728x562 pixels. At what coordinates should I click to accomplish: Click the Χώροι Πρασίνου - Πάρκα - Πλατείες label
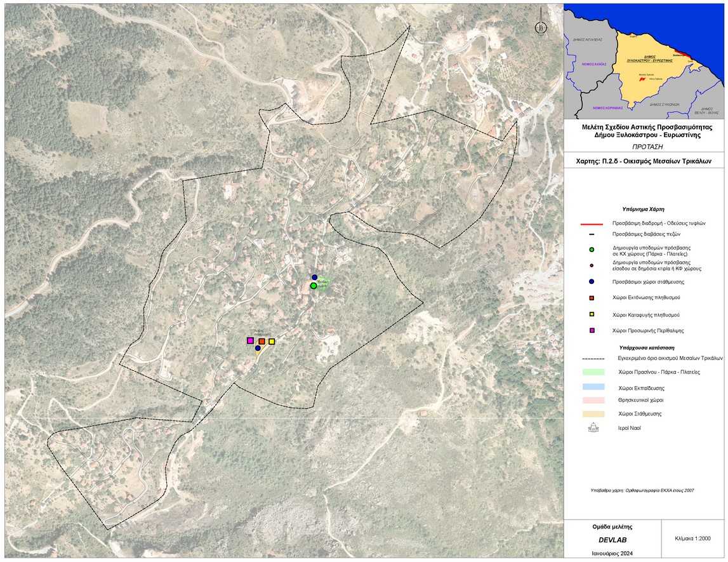[x=659, y=372]
